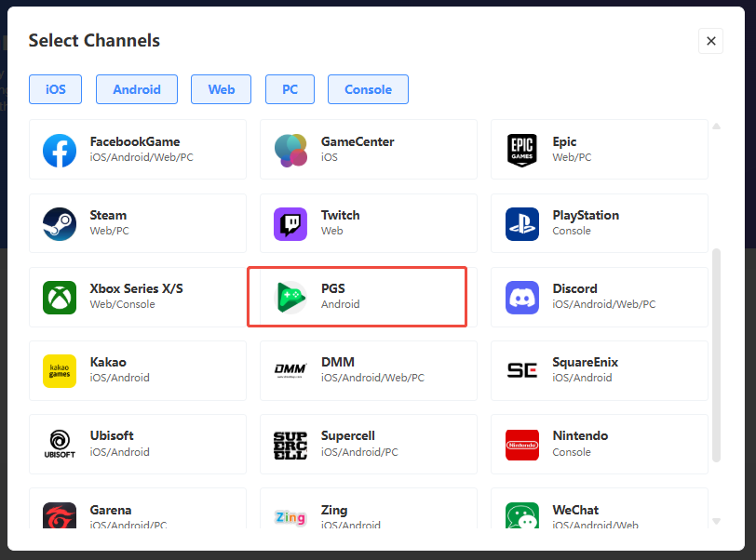
Task: Select the Xbox Series X/S channel name
Action: [x=137, y=288]
